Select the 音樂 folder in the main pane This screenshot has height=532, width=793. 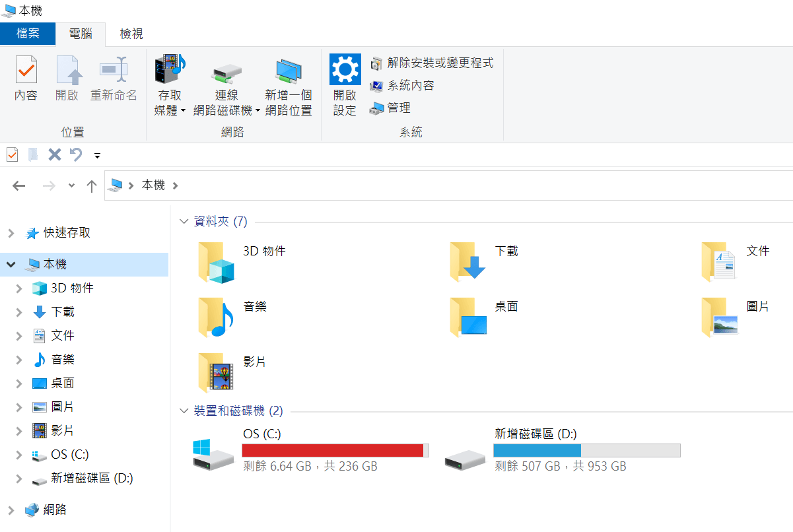pos(217,317)
